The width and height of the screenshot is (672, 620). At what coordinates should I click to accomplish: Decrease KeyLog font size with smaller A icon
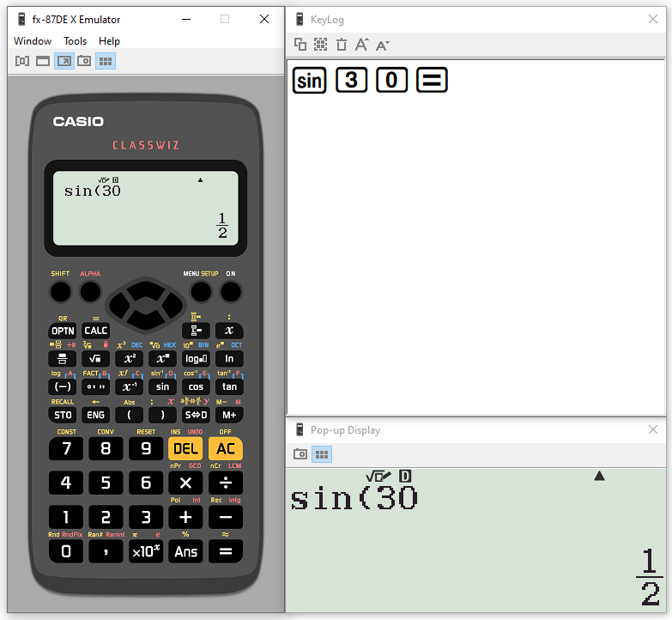[383, 45]
